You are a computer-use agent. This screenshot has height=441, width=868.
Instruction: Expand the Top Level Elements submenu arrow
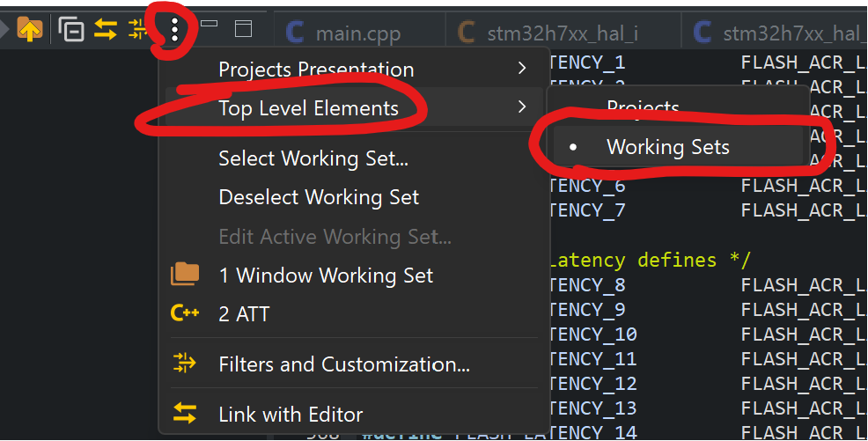click(x=521, y=107)
